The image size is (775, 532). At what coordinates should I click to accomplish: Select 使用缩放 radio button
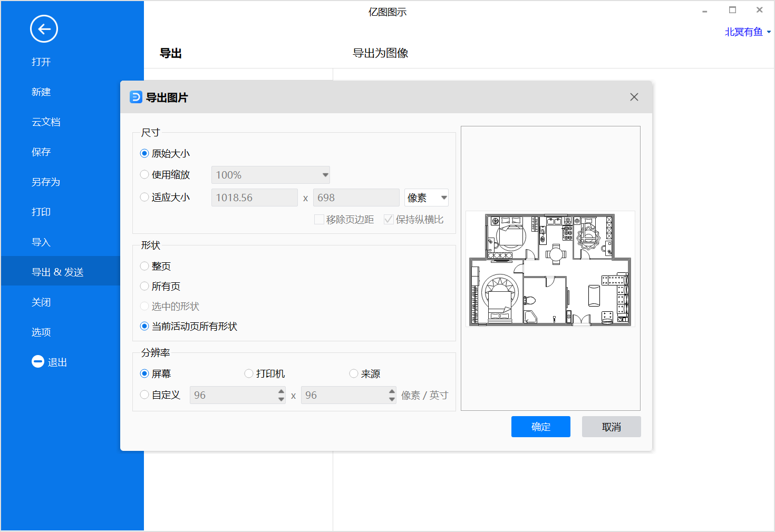click(144, 174)
